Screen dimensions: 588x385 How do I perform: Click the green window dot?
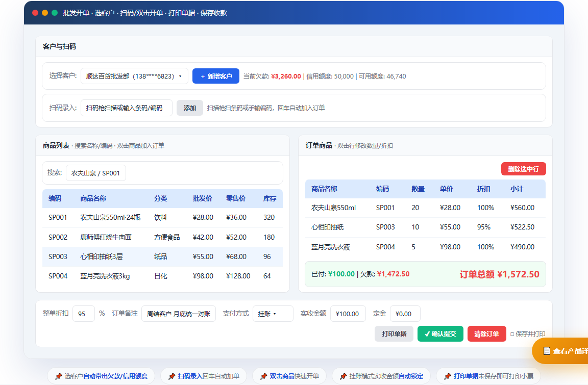(55, 13)
